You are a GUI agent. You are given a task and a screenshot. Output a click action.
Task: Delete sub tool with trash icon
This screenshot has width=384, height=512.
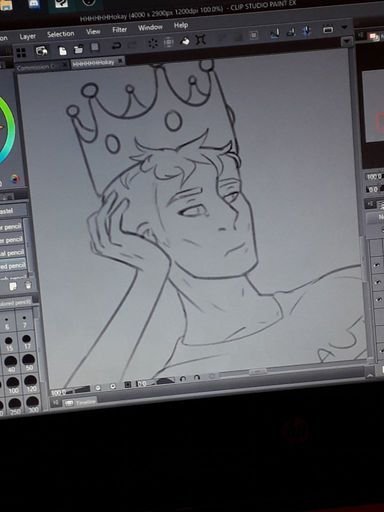pos(28,285)
